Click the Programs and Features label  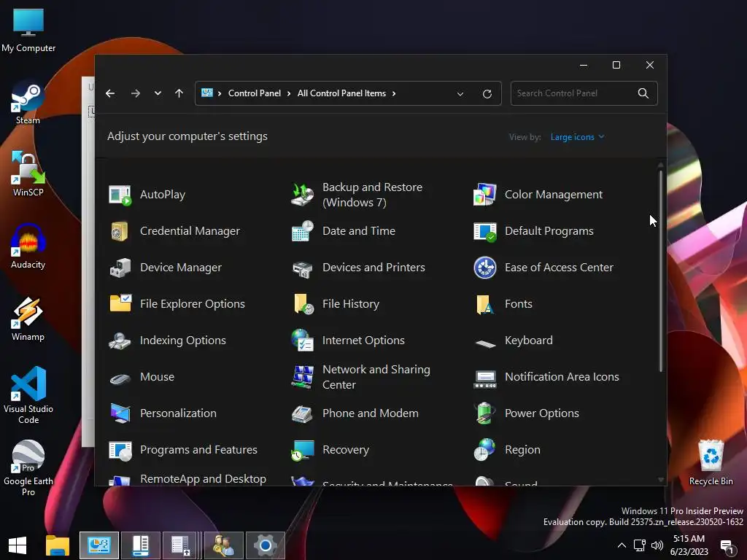pyautogui.click(x=198, y=450)
